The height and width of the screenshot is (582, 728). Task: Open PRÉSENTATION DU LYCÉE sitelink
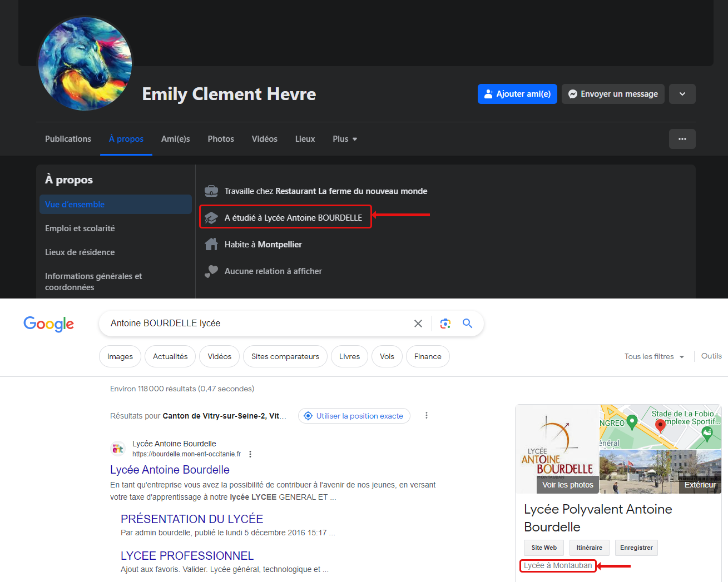pyautogui.click(x=192, y=519)
